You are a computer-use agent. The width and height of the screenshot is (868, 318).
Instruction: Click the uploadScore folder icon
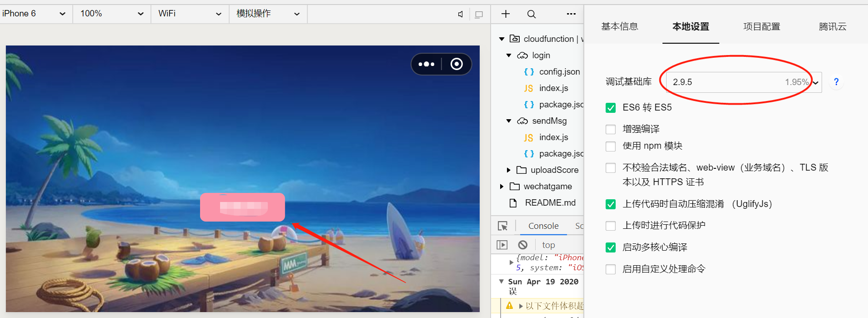click(x=522, y=170)
